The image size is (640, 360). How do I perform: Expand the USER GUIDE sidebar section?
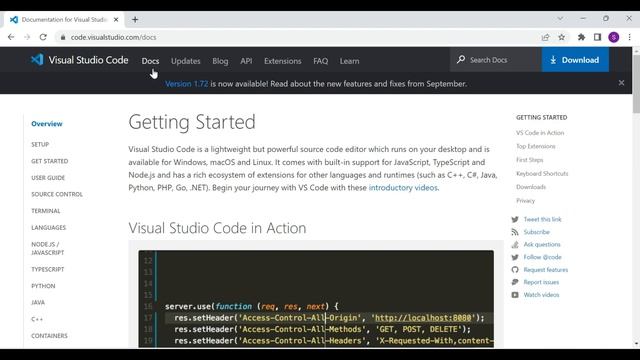click(48, 178)
